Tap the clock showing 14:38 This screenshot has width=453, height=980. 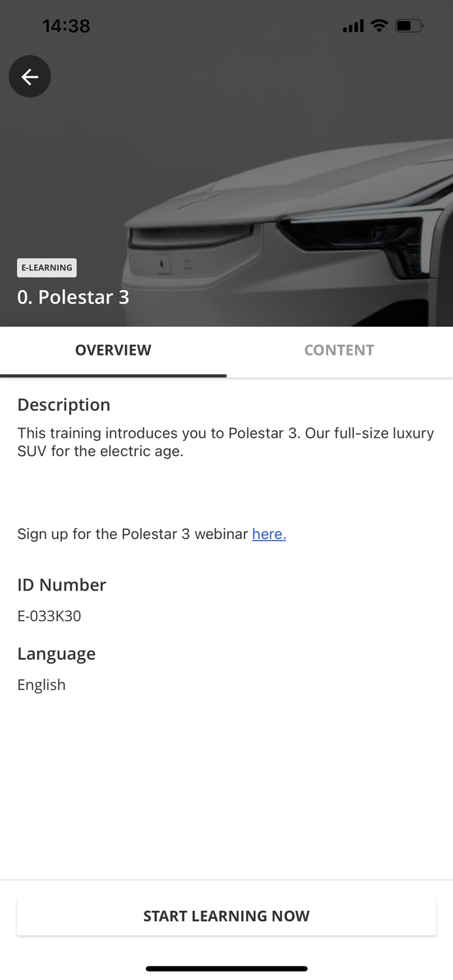pos(66,25)
